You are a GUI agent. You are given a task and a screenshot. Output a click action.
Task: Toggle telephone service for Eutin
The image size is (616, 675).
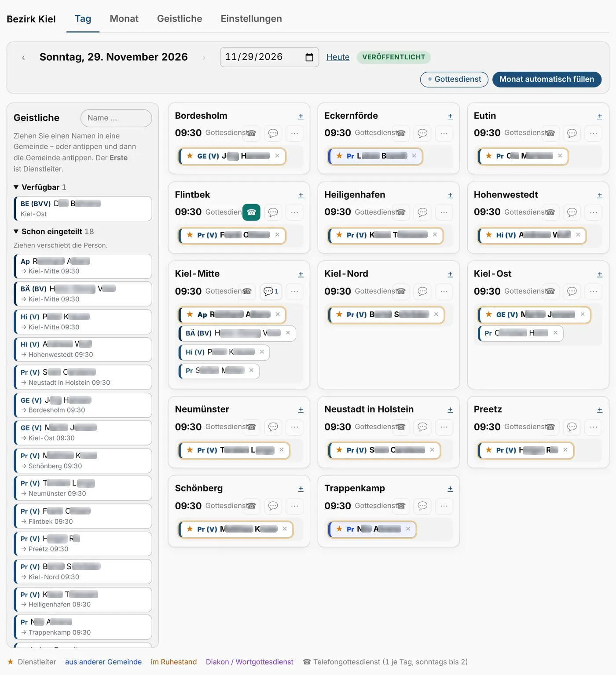click(x=550, y=133)
